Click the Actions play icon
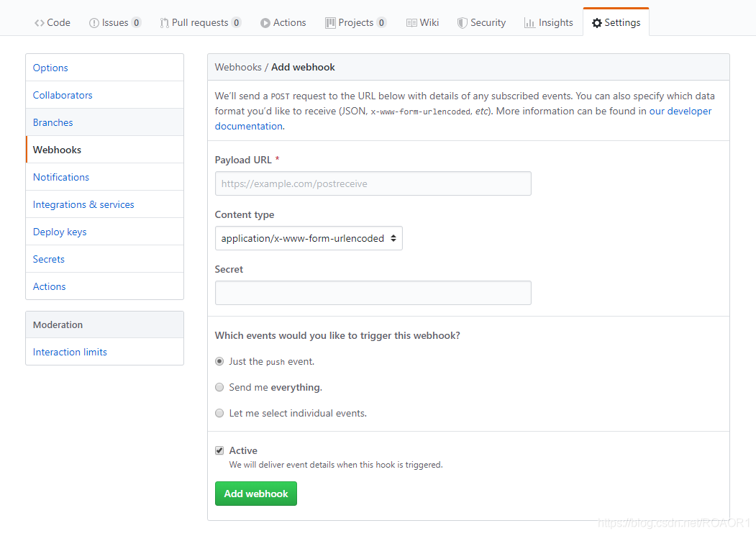Screen dimensions: 756x536 (265, 23)
